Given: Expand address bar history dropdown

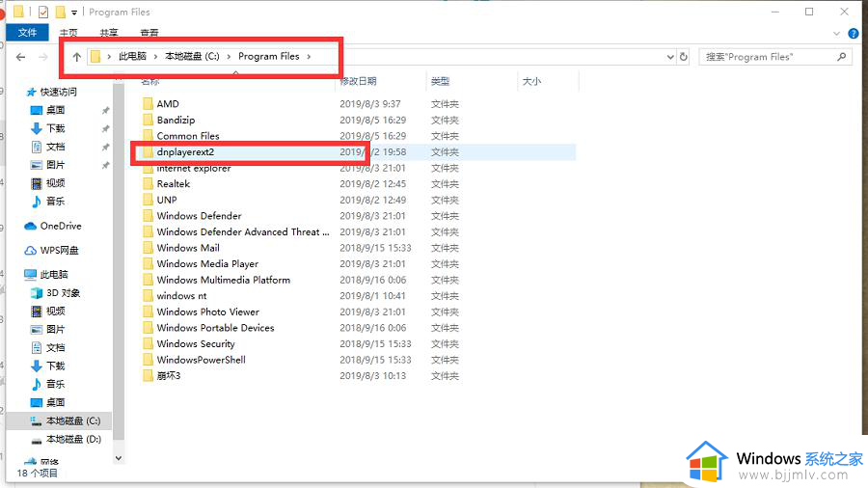Looking at the screenshot, I should tap(670, 57).
